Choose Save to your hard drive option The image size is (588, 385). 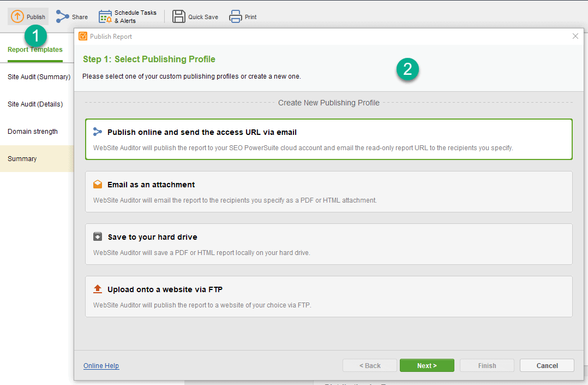[x=328, y=244]
